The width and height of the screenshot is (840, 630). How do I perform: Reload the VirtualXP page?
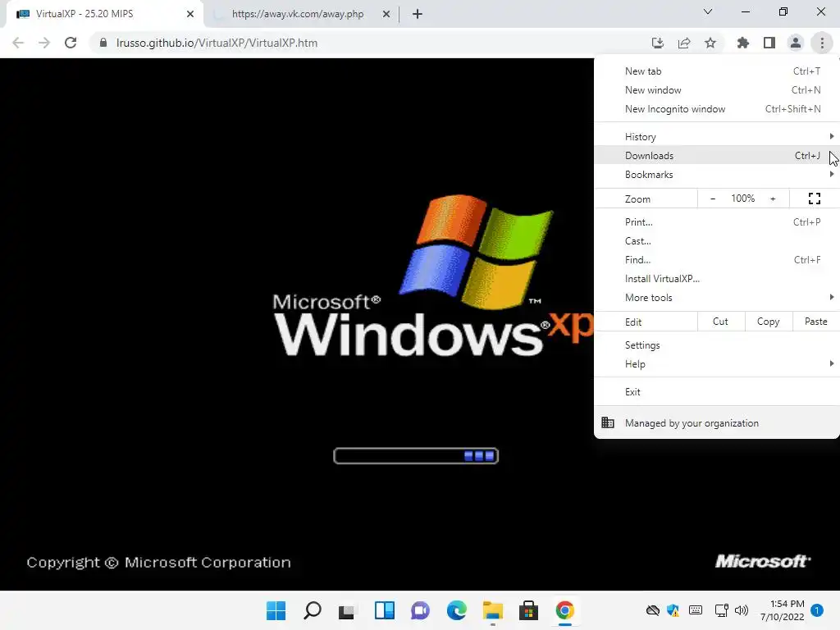tap(71, 43)
